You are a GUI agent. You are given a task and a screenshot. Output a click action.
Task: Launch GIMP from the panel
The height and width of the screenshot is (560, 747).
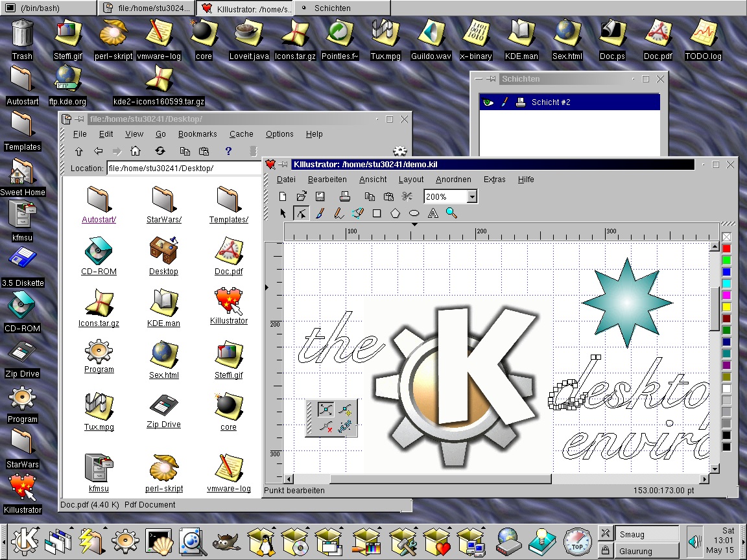226,540
